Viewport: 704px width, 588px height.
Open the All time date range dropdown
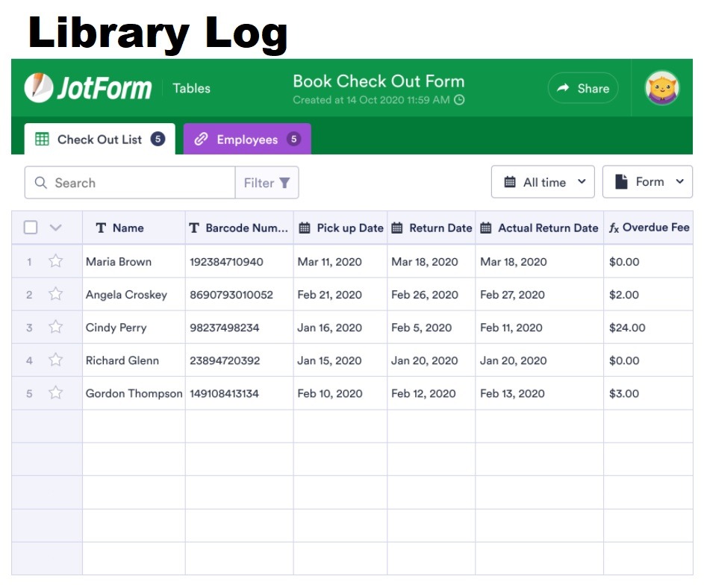tap(543, 182)
